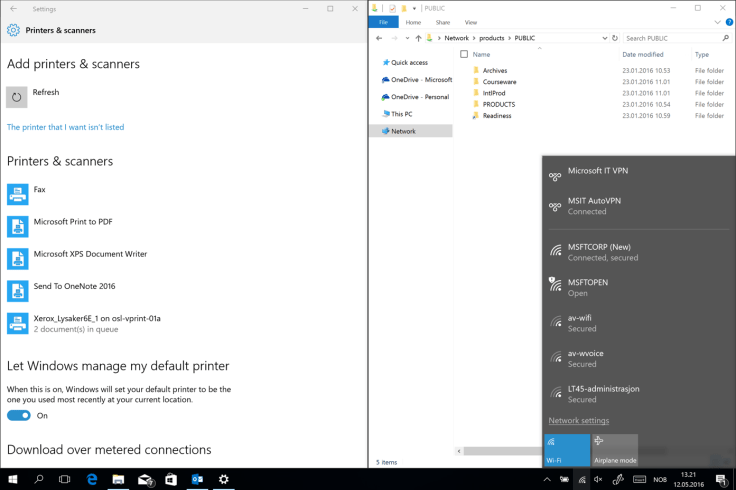Open Action Center notifications icon
The image size is (736, 490).
pos(721,479)
